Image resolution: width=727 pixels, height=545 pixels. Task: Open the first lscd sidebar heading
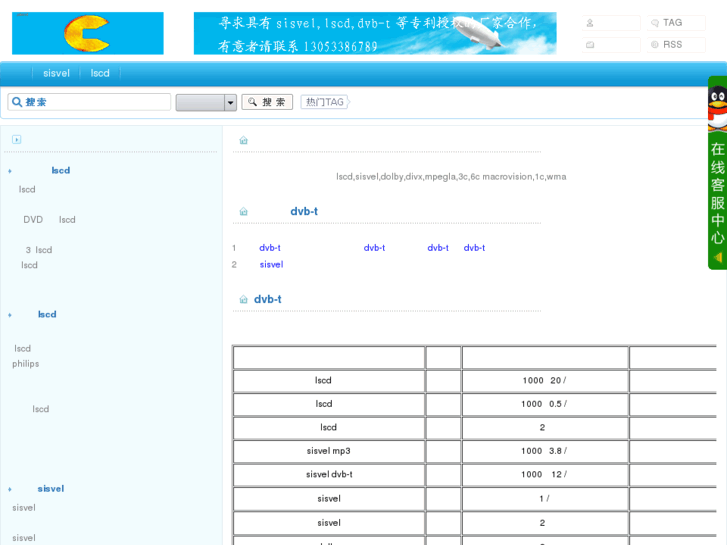pos(61,171)
